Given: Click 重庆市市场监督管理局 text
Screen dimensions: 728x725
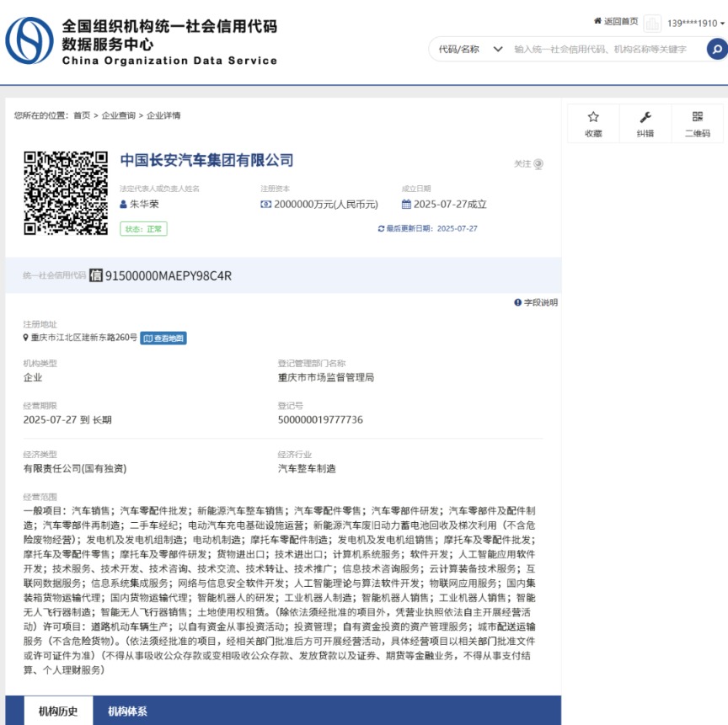Looking at the screenshot, I should (326, 377).
